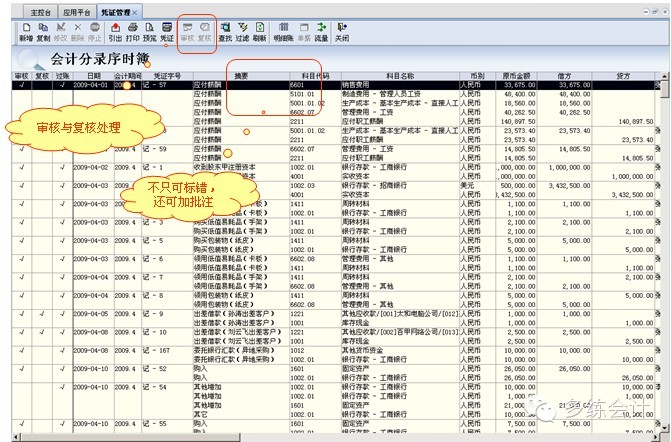Click the 引出 (export) toolbar icon
Screen dimensions: 671x442
(115, 33)
